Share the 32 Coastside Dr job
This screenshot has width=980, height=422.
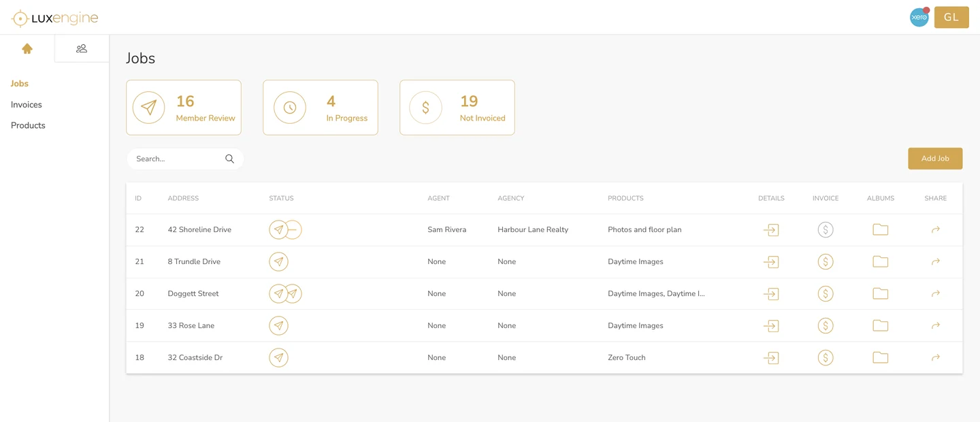coord(936,358)
